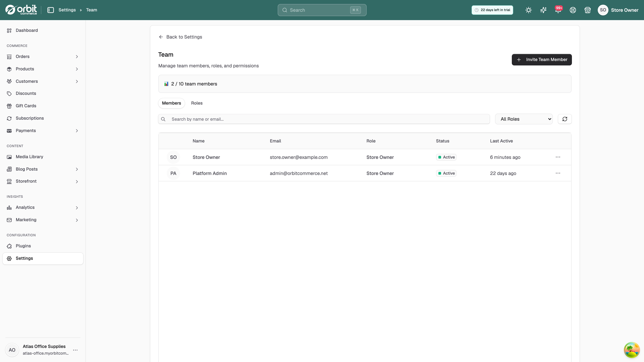Open Gift Cards from the sidebar
This screenshot has width=644, height=362.
pyautogui.click(x=43, y=106)
